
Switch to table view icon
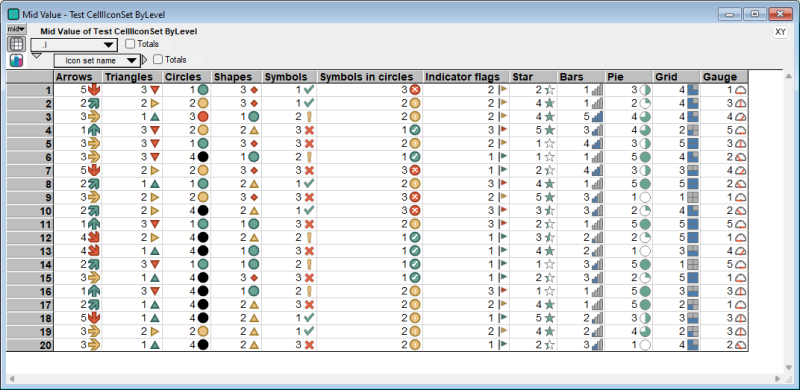tap(16, 44)
